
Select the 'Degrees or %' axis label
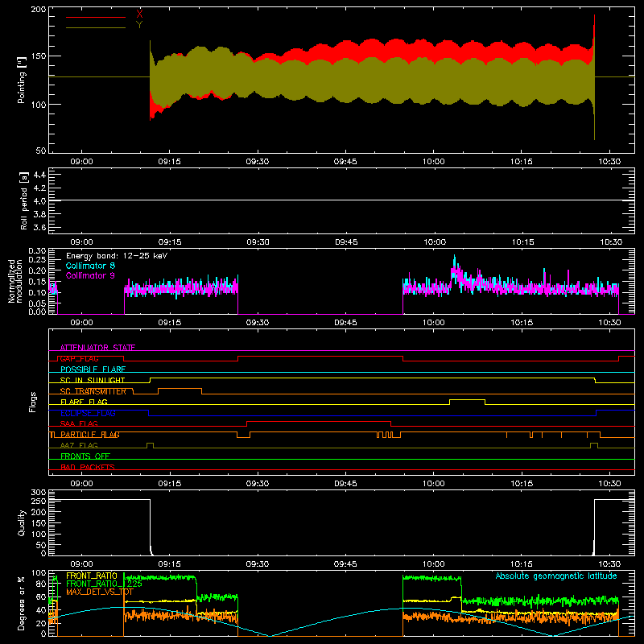22,603
